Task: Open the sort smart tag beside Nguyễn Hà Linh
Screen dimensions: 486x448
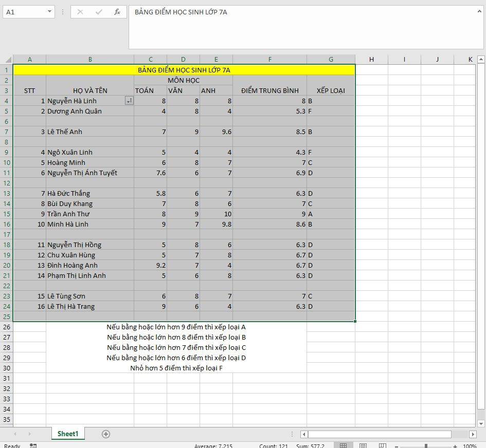Action: (129, 101)
